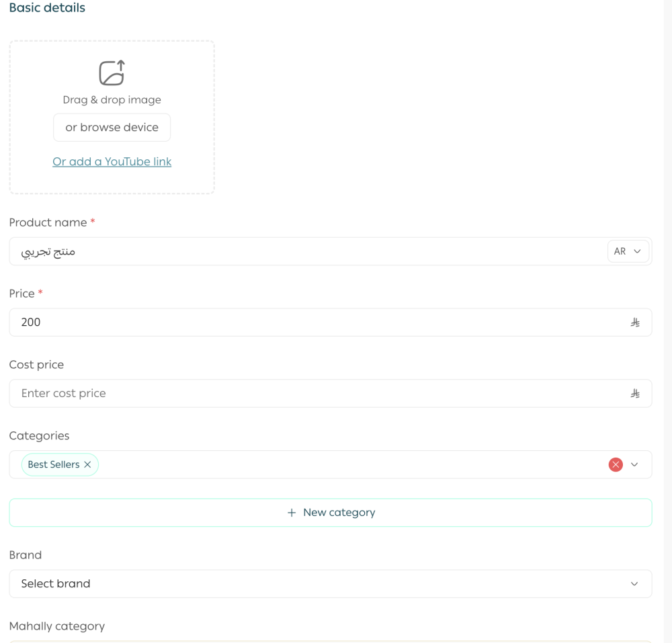Clear all categories with red X icon
672x643 pixels.
click(615, 465)
